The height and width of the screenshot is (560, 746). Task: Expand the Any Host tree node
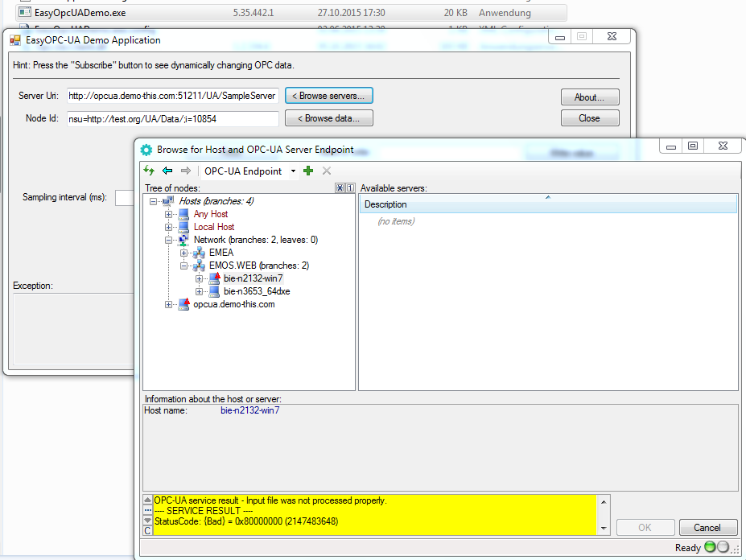(168, 214)
